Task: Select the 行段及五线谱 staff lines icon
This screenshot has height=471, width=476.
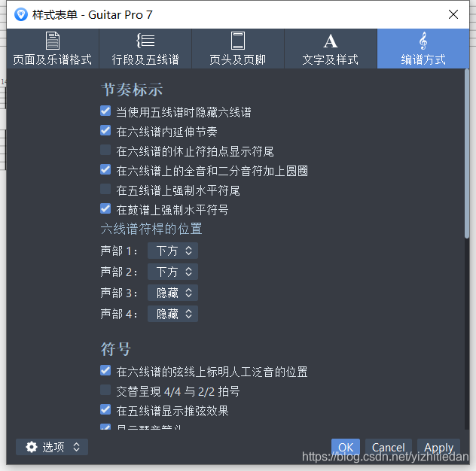Action: click(145, 41)
